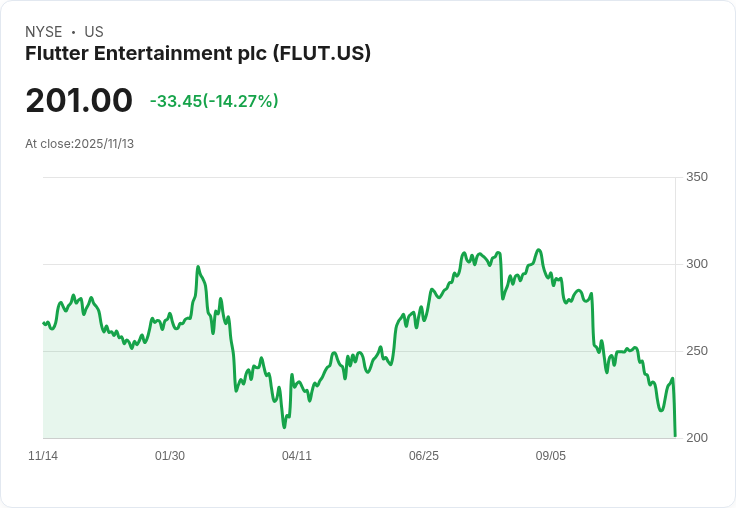The height and width of the screenshot is (508, 736).
Task: Click the 04/11 date on the x-axis
Action: pyautogui.click(x=297, y=456)
